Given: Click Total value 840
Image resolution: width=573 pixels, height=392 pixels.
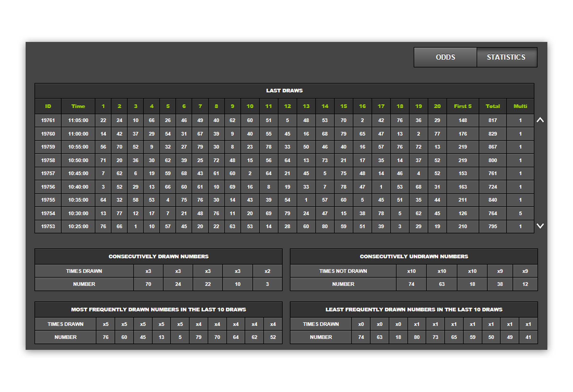Looking at the screenshot, I should click(x=493, y=200).
